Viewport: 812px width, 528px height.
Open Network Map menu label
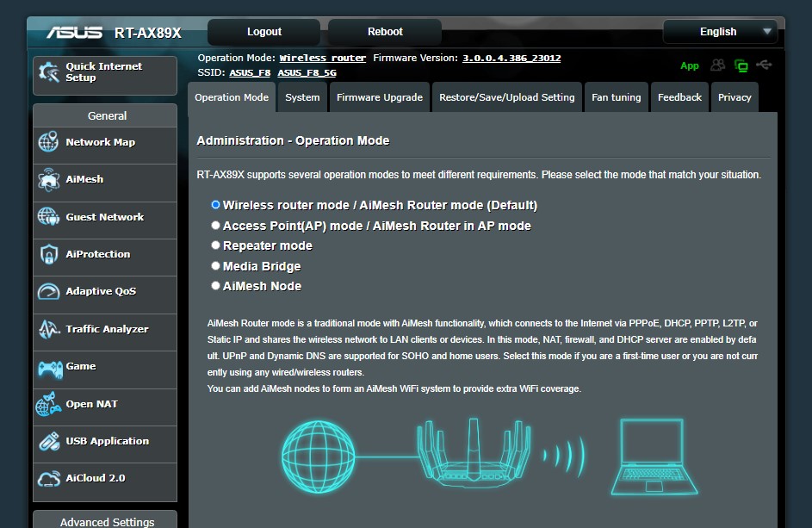101,142
